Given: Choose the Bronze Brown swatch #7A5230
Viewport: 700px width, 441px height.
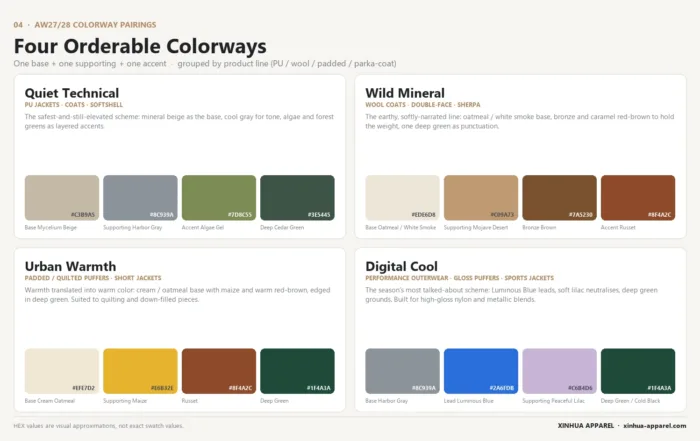Looking at the screenshot, I should [x=559, y=198].
